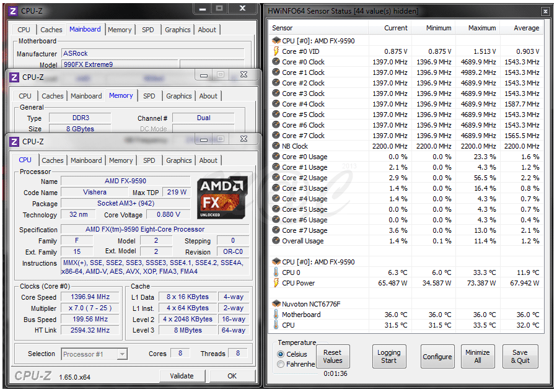
Task: Open About tab in front CPU-Z window
Action: (208, 160)
